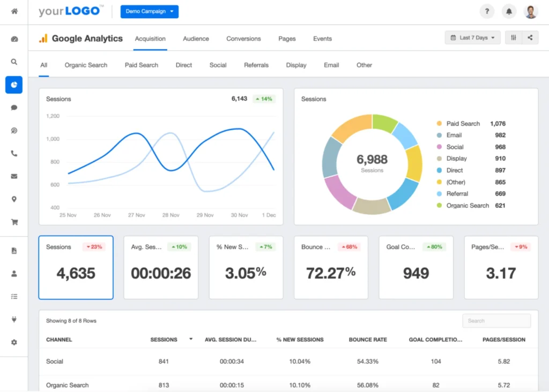Screen dimensions: 549x392
Task: Switch to the Audience tab
Action: pyautogui.click(x=196, y=39)
